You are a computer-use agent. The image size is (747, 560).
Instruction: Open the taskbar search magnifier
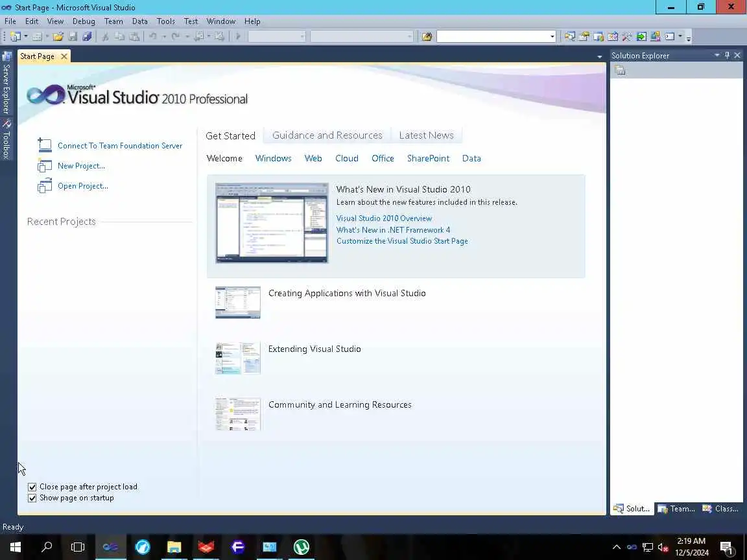click(47, 546)
